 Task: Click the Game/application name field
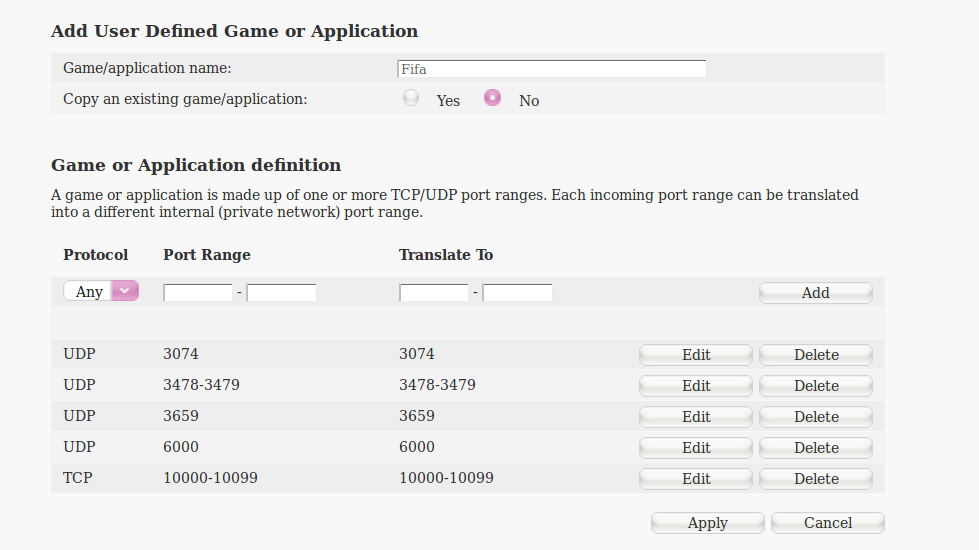pyautogui.click(x=551, y=69)
